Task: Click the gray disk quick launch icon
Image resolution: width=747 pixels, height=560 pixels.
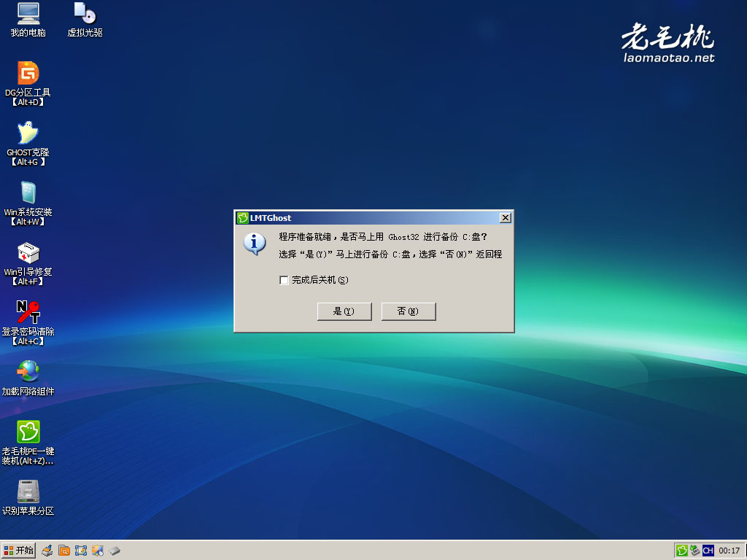Action: (x=115, y=551)
